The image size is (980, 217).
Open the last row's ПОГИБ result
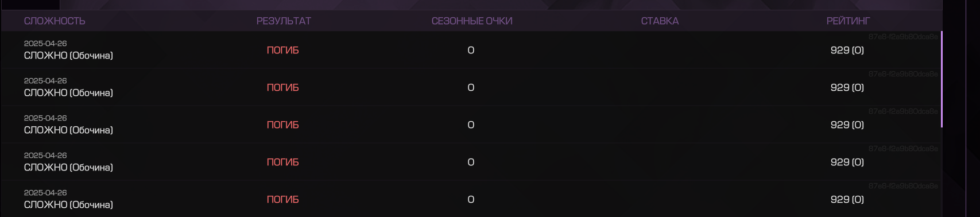(x=283, y=200)
